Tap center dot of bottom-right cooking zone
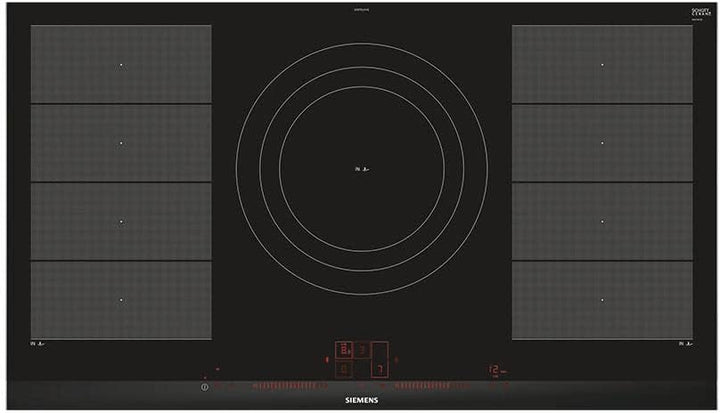720x413 pixels. 602,300
